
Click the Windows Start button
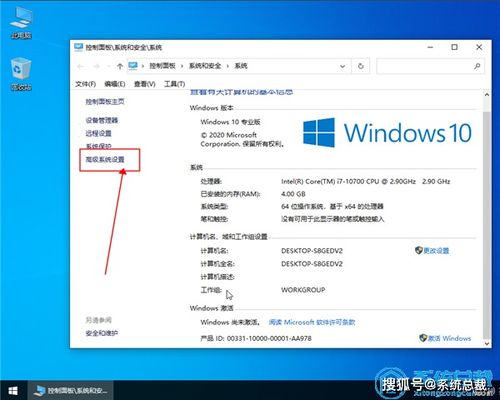[x=13, y=390]
